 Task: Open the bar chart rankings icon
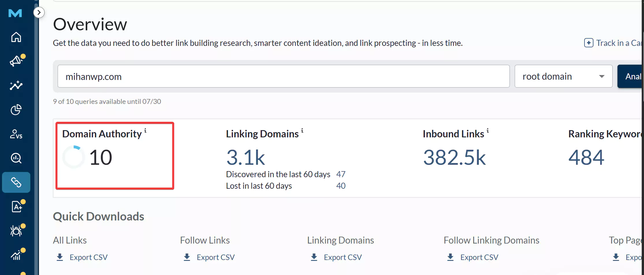pyautogui.click(x=16, y=255)
